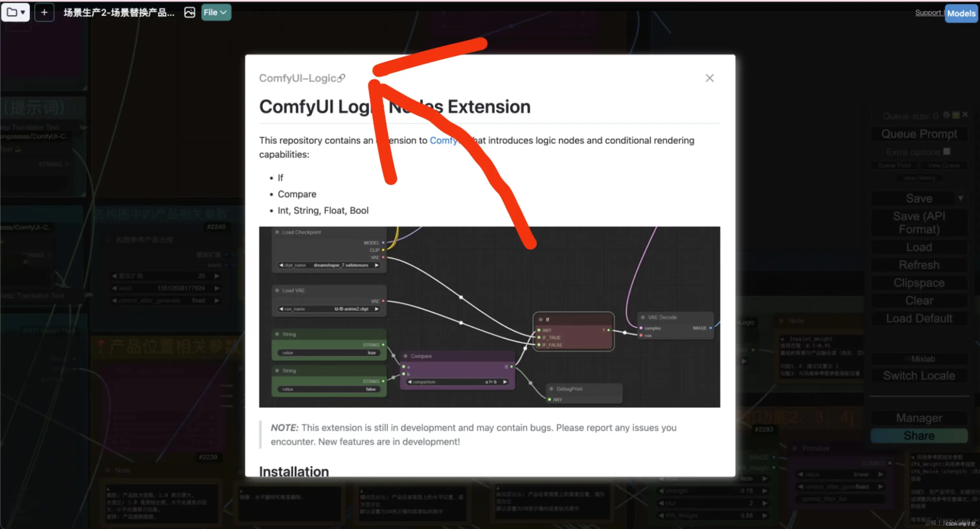Viewport: 980px width, 529px height.
Task: Click the plus icon to add workflow
Action: (x=44, y=12)
